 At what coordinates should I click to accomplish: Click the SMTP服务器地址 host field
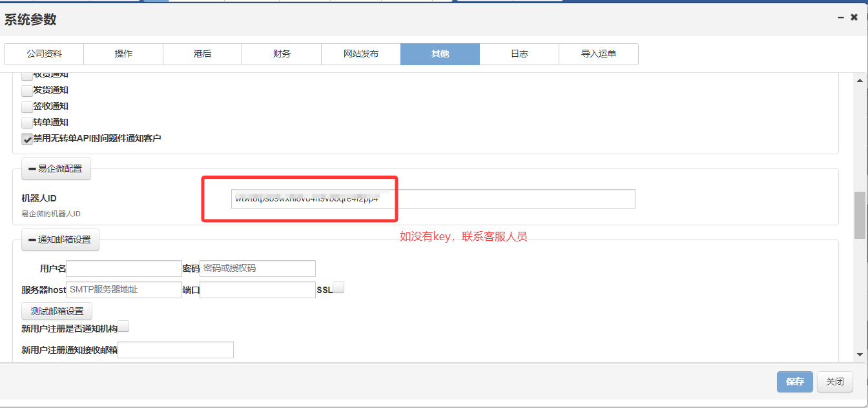(x=123, y=290)
